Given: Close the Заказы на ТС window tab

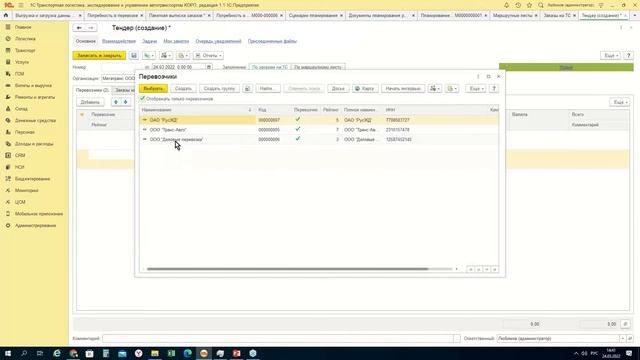Looking at the screenshot, I should tap(574, 15).
